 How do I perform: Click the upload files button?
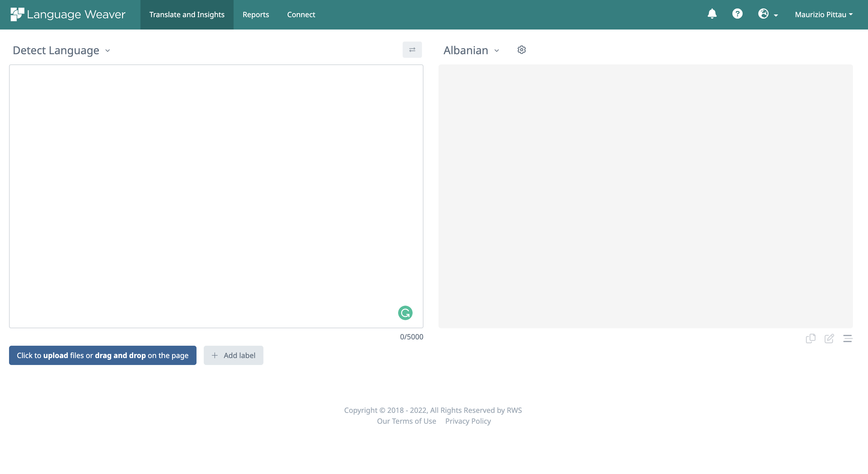(102, 355)
